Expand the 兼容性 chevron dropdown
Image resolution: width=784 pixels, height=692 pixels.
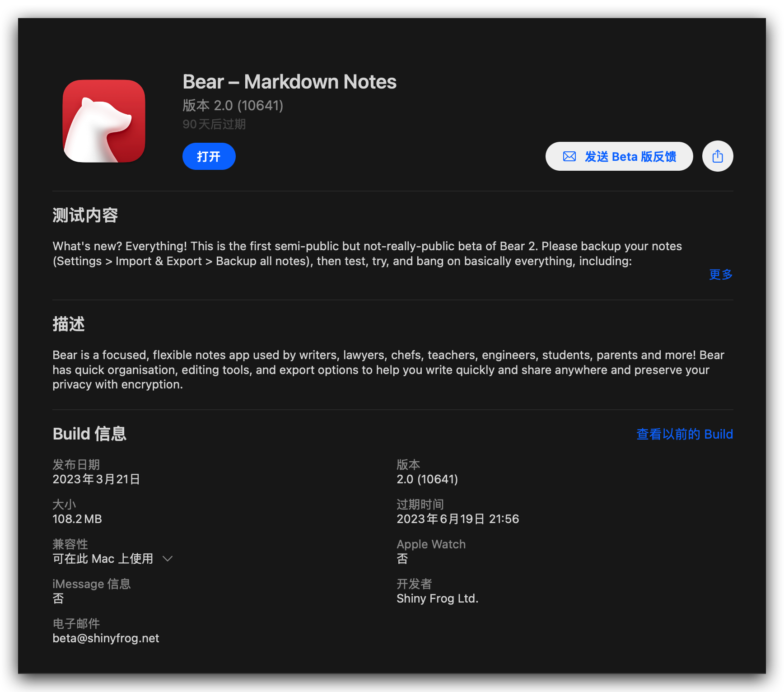tap(168, 559)
